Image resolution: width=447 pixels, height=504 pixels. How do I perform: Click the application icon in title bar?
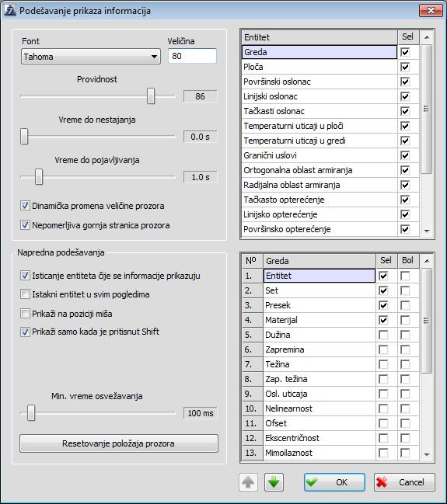tap(10, 11)
